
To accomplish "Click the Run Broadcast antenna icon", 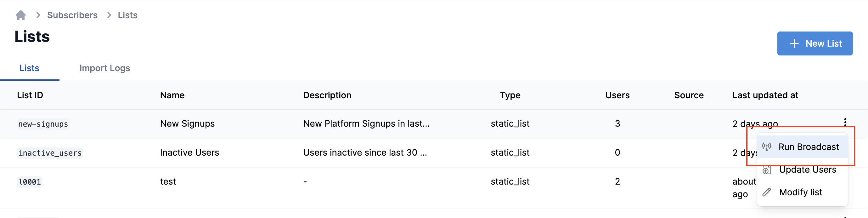I will coord(766,147).
